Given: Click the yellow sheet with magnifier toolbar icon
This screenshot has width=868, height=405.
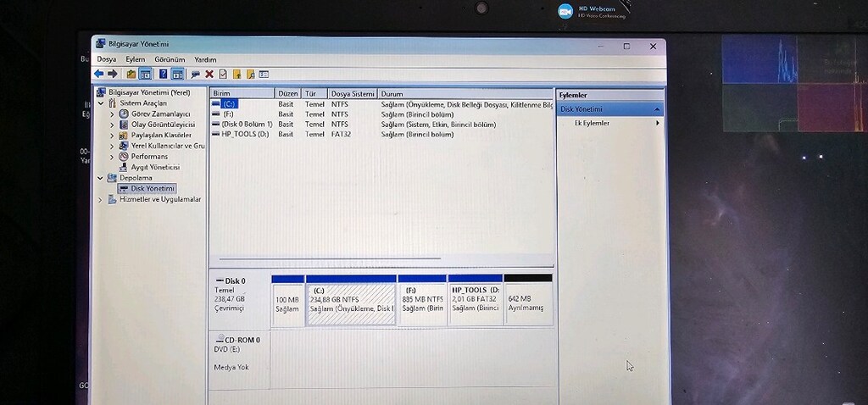Looking at the screenshot, I should coord(250,74).
